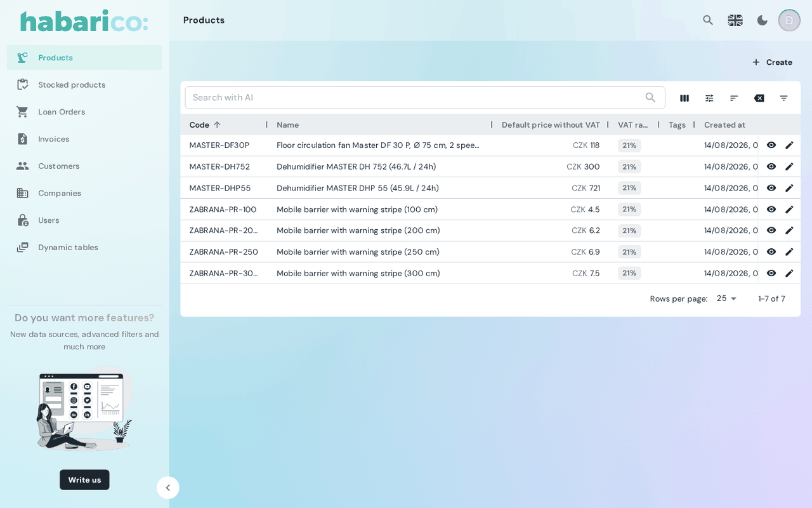View ZABRANA-PR-250 with eye icon
This screenshot has height=508, width=812.
click(771, 252)
